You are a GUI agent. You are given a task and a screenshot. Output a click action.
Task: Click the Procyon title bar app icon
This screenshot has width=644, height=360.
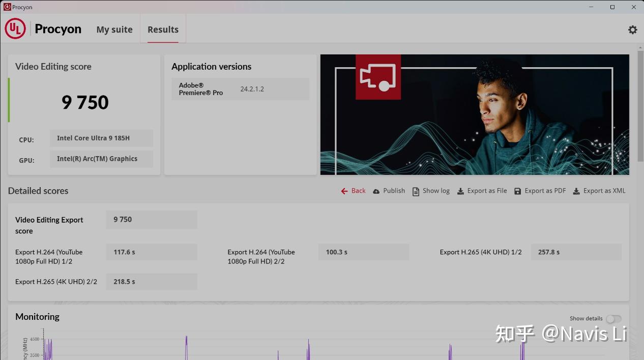pyautogui.click(x=7, y=7)
